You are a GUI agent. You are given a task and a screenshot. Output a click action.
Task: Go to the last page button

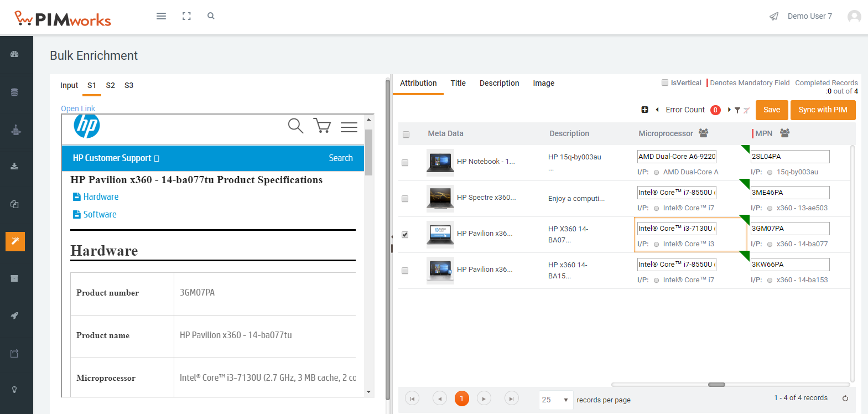[x=512, y=399]
